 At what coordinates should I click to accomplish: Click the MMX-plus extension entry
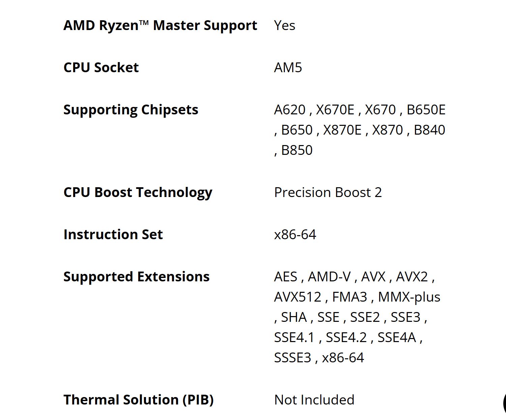click(409, 297)
